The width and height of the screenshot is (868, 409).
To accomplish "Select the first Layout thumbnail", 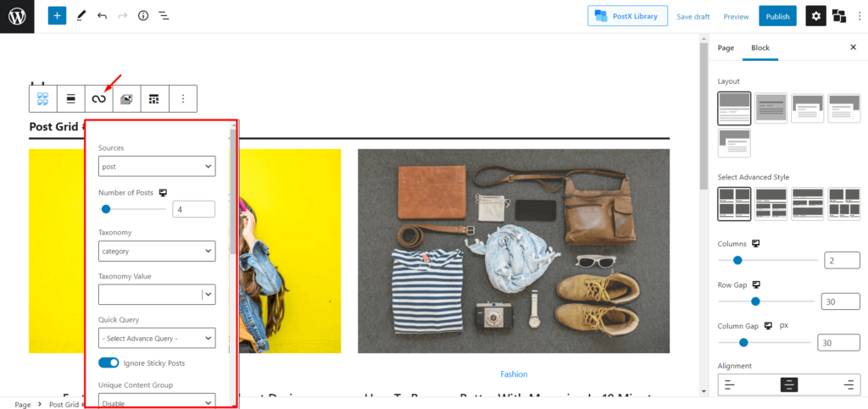I will point(734,108).
